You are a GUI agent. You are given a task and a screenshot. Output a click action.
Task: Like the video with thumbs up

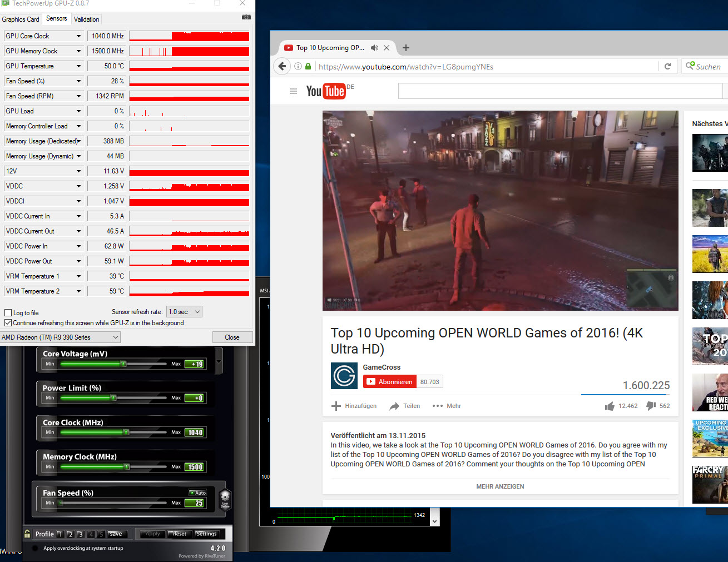610,406
